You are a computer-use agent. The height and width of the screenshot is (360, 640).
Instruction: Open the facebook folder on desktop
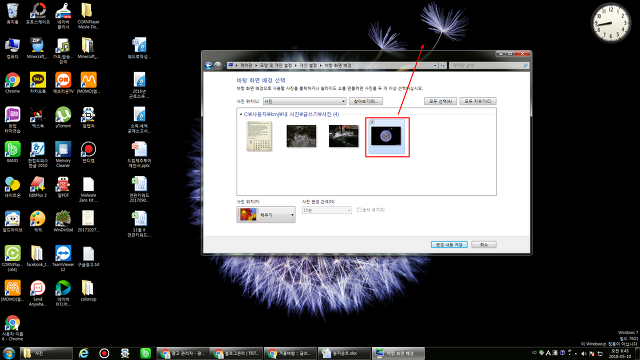tap(38, 256)
